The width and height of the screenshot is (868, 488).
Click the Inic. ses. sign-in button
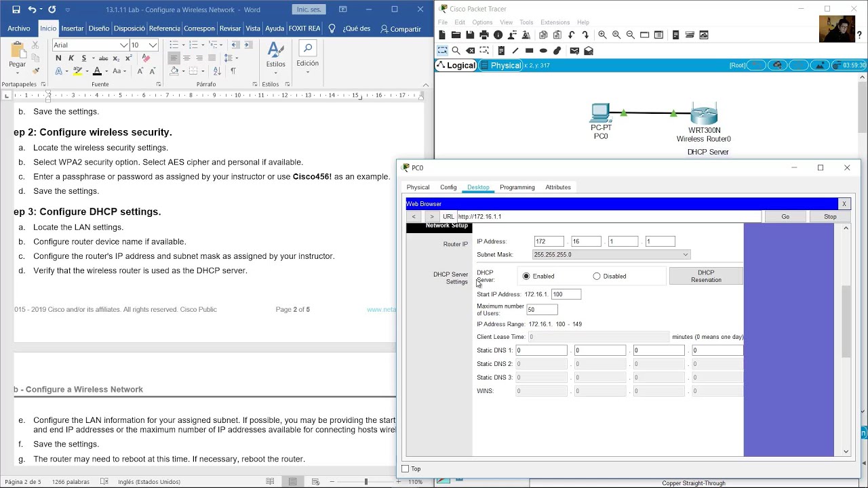[x=309, y=9]
